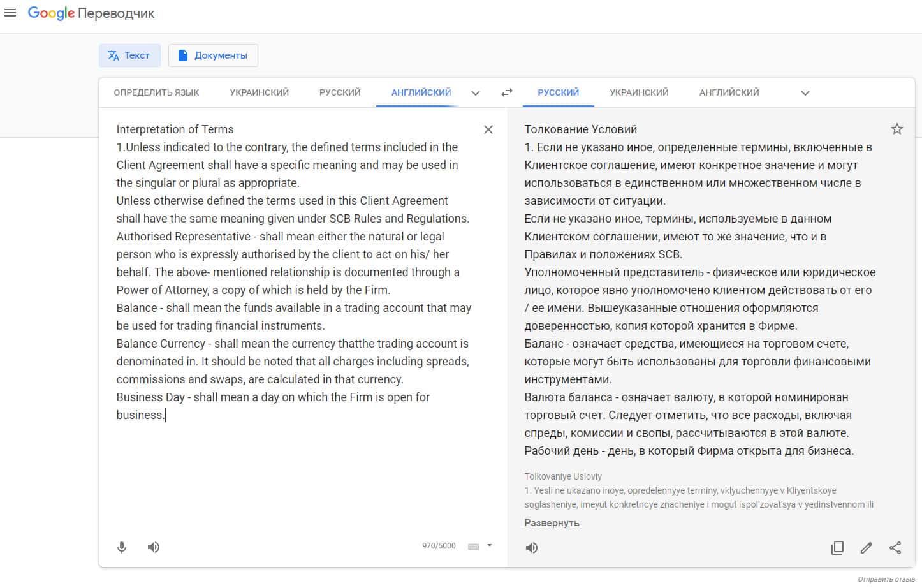
Task: Listen to the Russian translation
Action: 532,548
